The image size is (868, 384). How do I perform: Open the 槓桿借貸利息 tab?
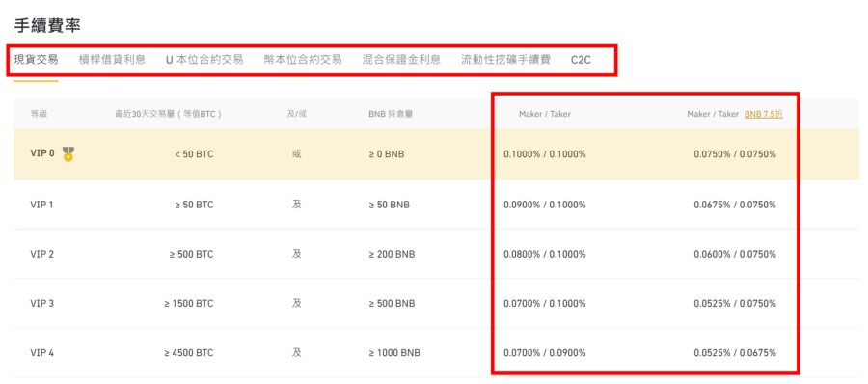point(113,59)
